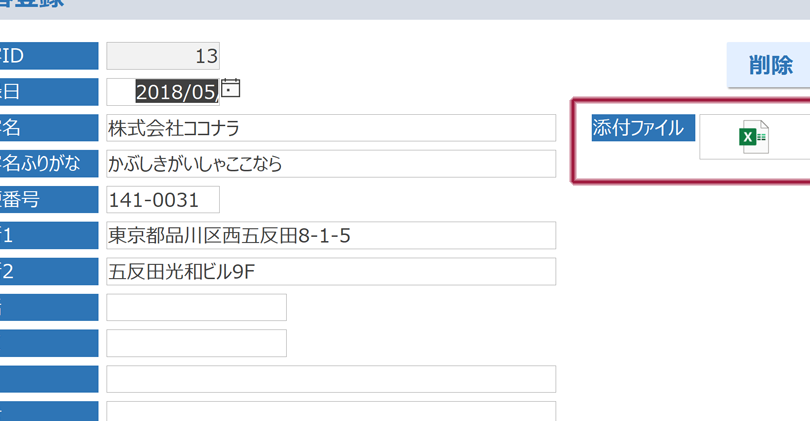This screenshot has width=810, height=421.
Task: Click the blue 番号 label beside 141-0031
Action: click(x=48, y=200)
